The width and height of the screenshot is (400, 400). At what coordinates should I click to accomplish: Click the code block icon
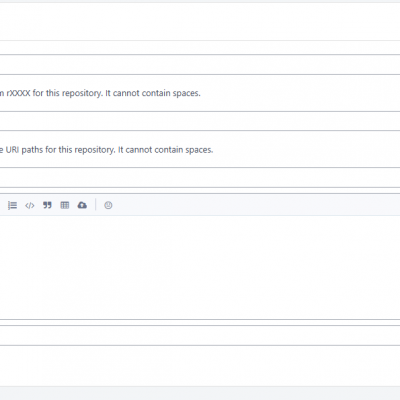tap(30, 205)
